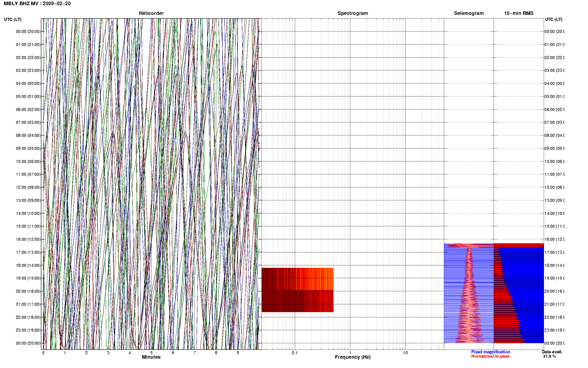Click the '12:00 (08:00)' time label on left axis
The image size is (588, 368).
pos(28,187)
